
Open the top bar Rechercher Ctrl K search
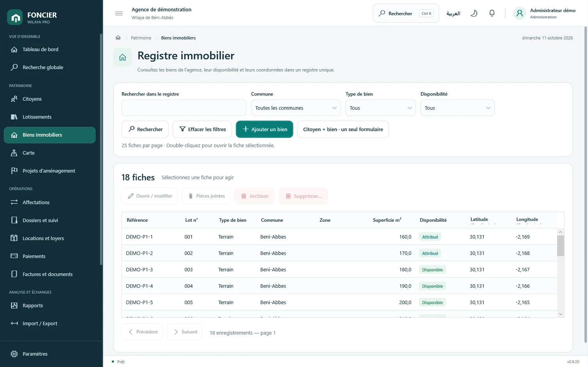(406, 13)
